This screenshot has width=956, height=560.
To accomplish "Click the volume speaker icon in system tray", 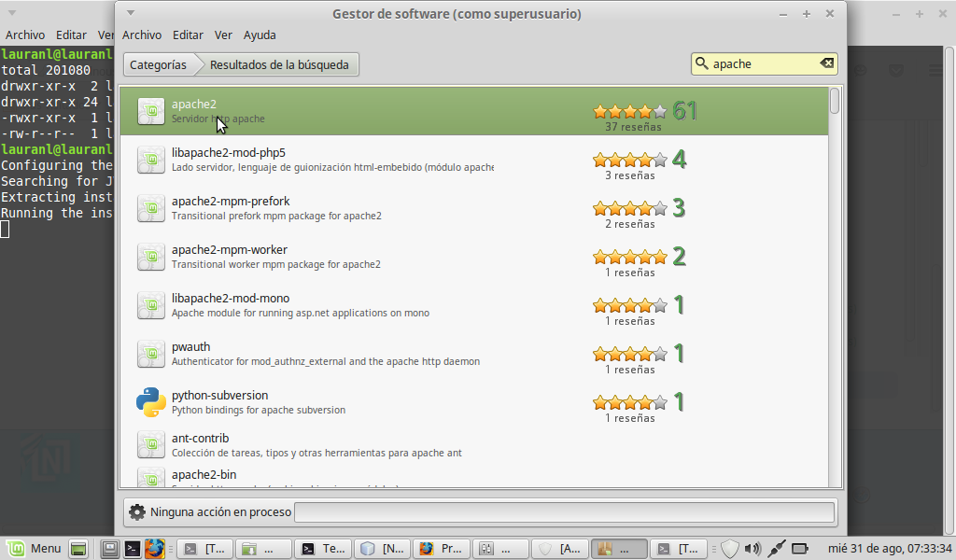I will [752, 549].
